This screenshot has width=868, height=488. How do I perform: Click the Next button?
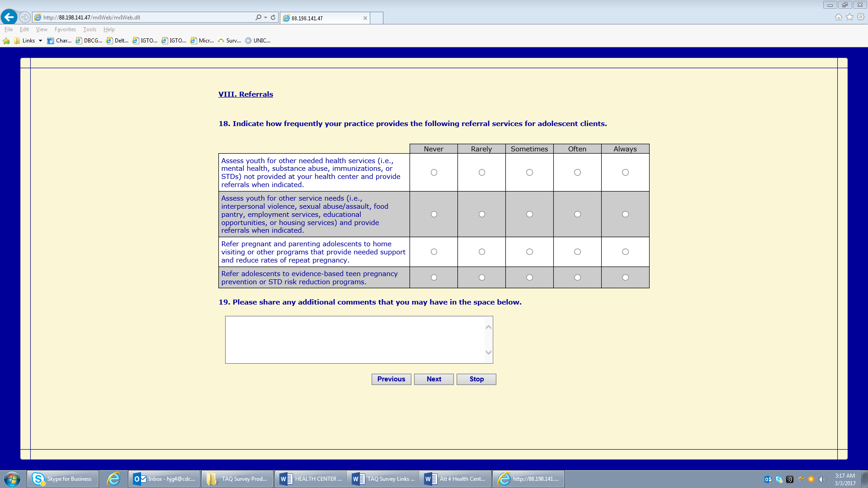(434, 379)
